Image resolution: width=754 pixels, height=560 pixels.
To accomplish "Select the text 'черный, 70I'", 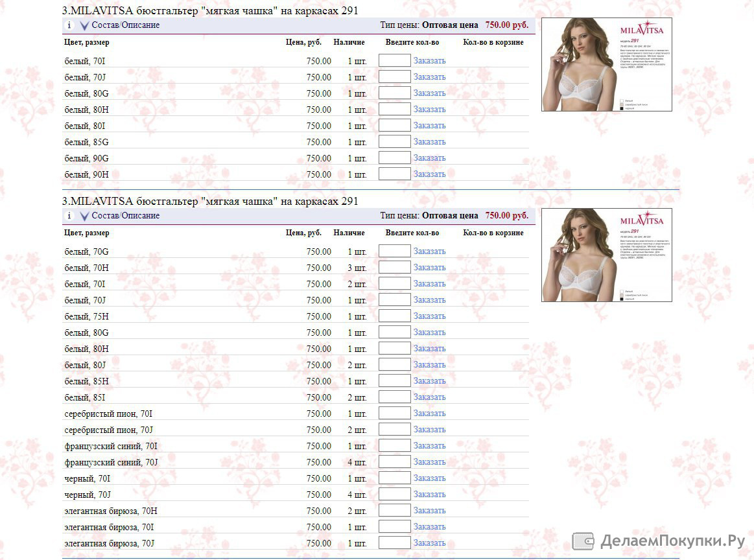I will pyautogui.click(x=88, y=479).
